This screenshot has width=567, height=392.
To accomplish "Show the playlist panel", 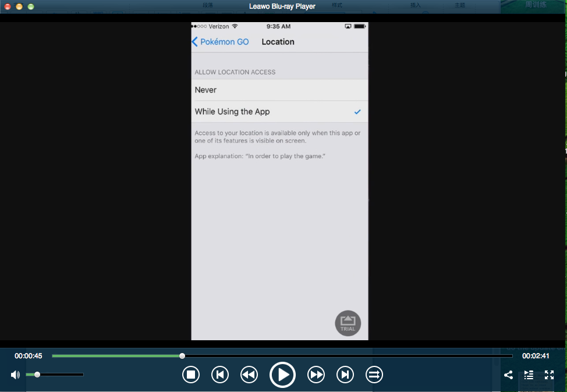I will coord(529,375).
